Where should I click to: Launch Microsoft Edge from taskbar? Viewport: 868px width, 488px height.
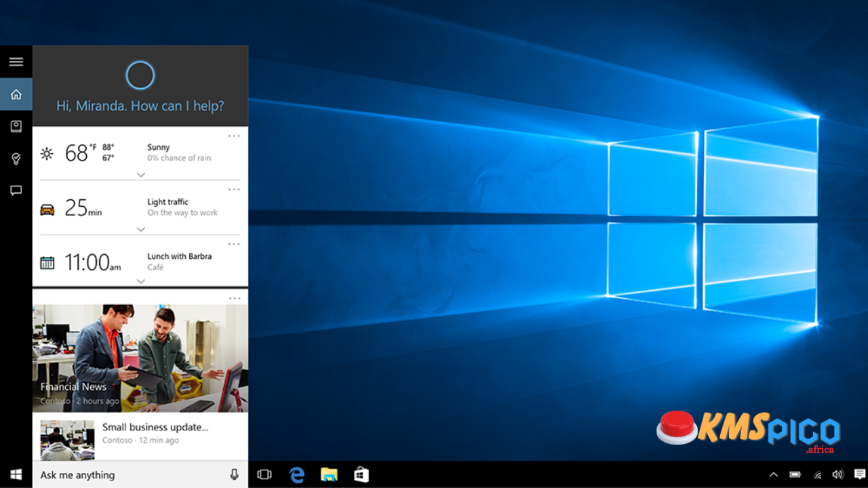pos(297,474)
